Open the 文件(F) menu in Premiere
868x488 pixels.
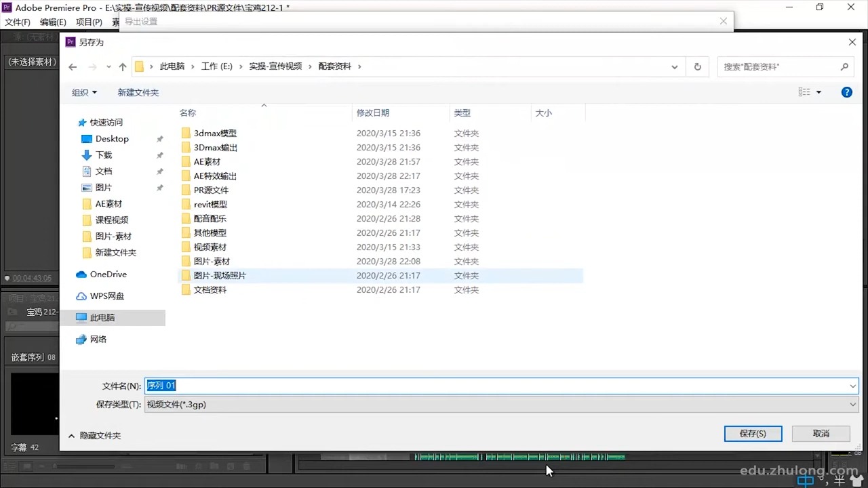pos(18,22)
